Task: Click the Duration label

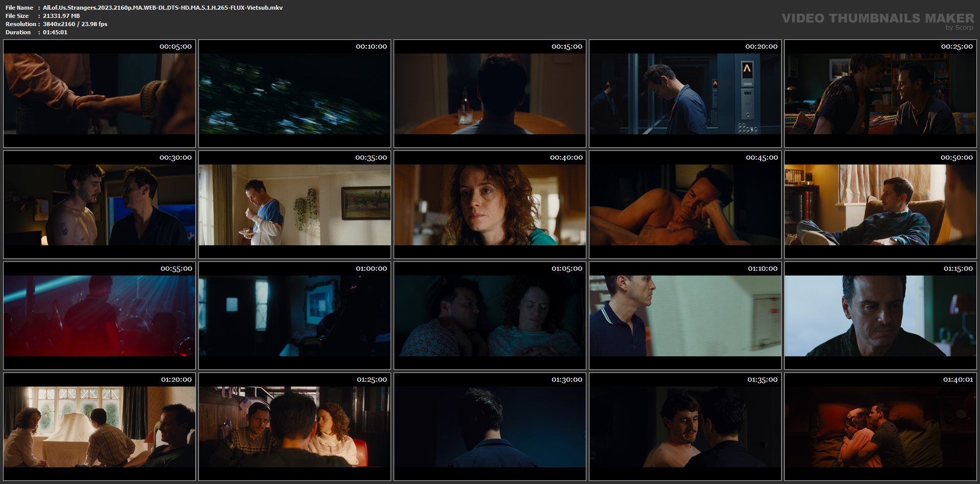Action: coord(18,32)
